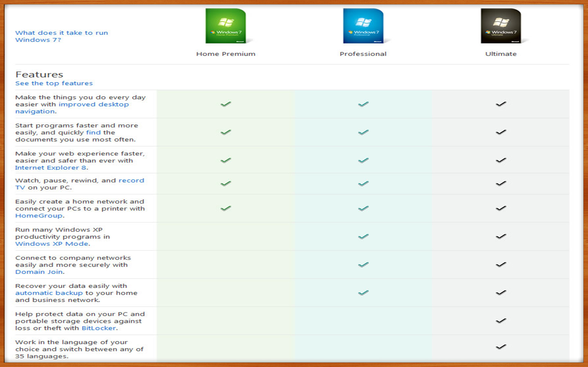Click the 'Home Premium' edition label
Viewport: 588px width, 367px height.
pyautogui.click(x=226, y=54)
